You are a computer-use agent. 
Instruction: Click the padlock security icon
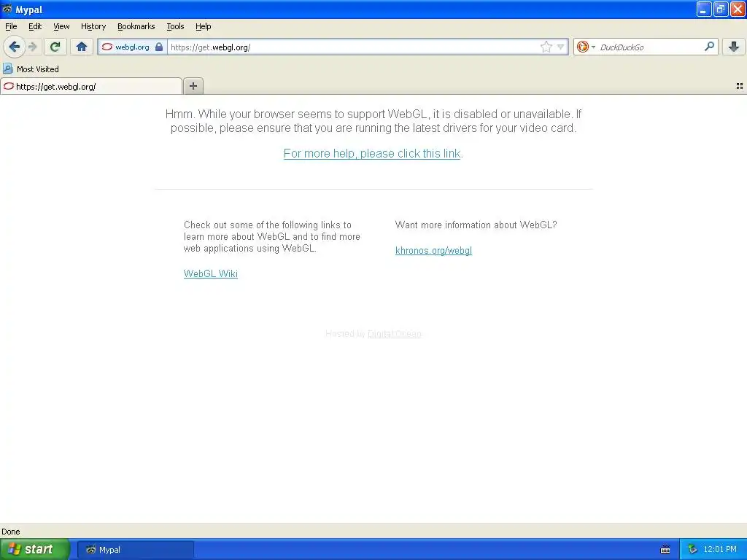click(159, 47)
